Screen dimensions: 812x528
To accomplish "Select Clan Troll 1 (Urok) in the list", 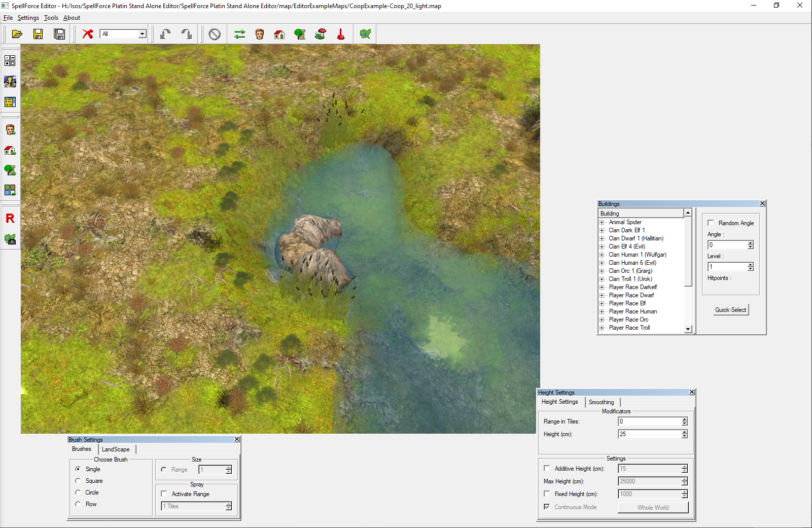I will (x=630, y=279).
